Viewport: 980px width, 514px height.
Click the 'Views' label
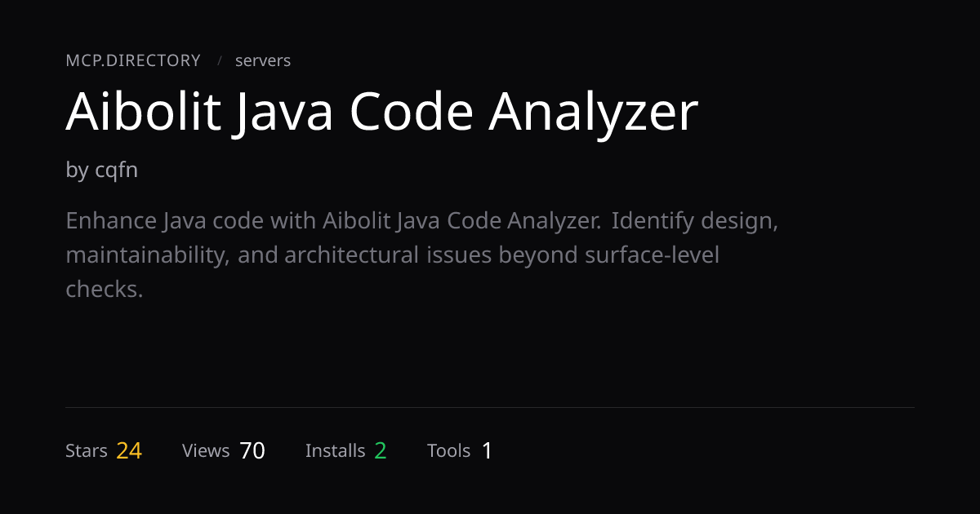coord(206,450)
